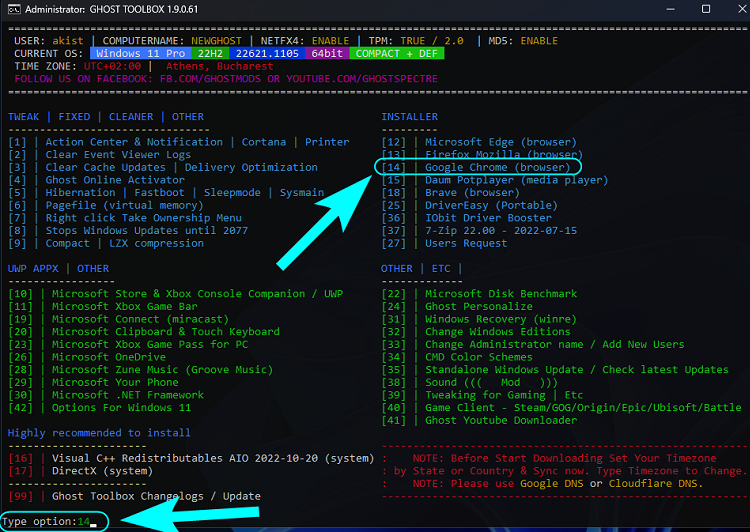Click the Athens, Bucharest time zone text

220,66
